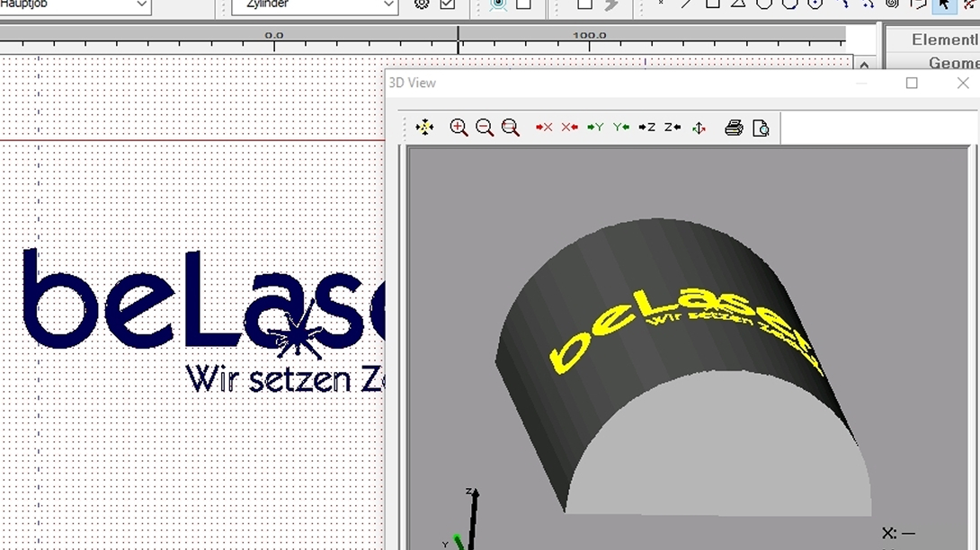Click the pan/move view icon in 3D View
The width and height of the screenshot is (980, 550).
424,128
